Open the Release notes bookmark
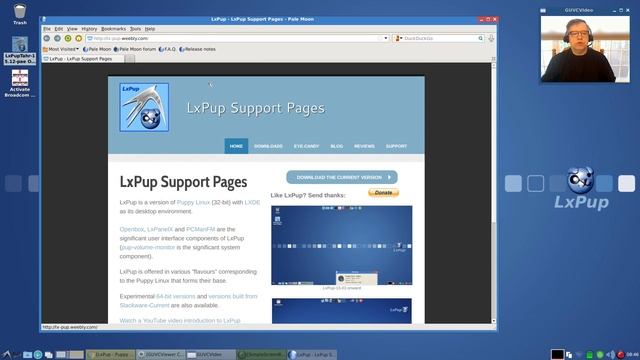640x360 pixels. point(197,49)
